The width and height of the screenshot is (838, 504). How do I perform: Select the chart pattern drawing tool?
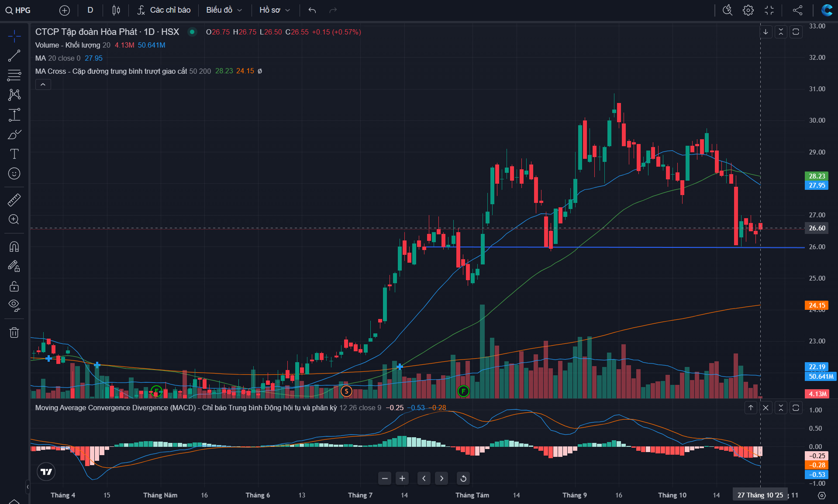point(14,95)
